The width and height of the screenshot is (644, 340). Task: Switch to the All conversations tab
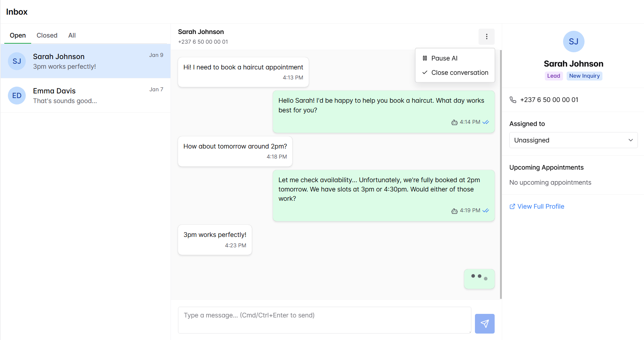click(72, 35)
